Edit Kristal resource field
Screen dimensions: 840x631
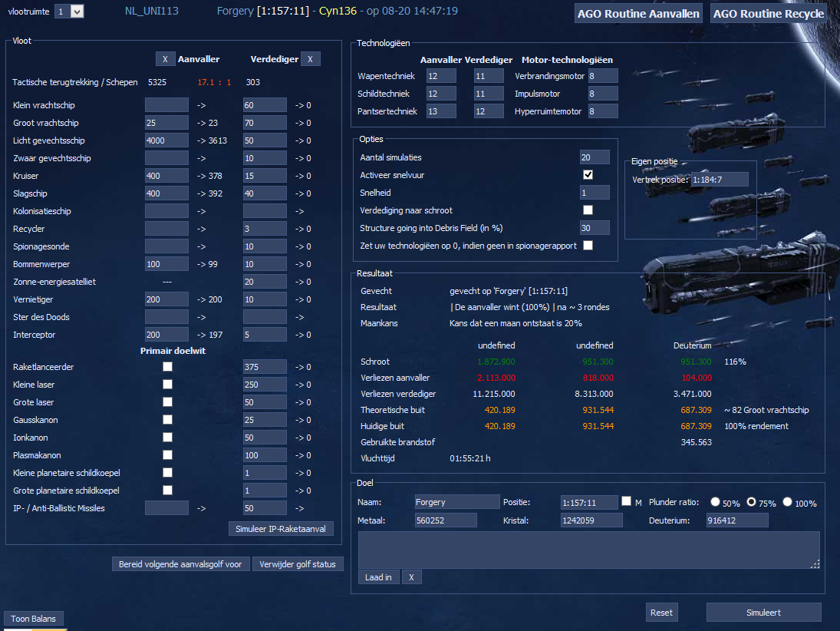point(591,520)
